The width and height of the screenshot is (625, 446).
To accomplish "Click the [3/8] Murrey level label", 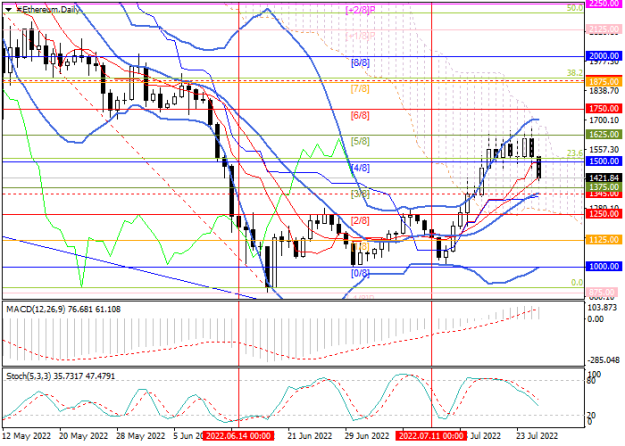I will [360, 194].
